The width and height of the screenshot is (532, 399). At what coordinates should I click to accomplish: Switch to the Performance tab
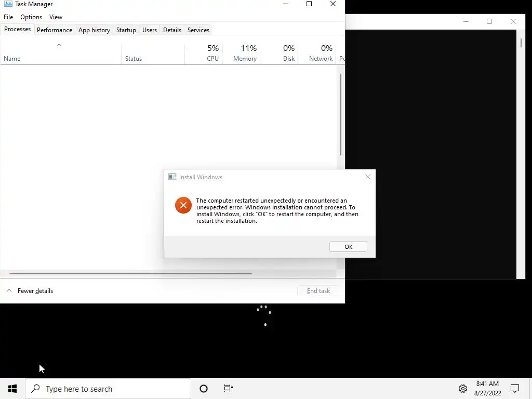pos(55,30)
